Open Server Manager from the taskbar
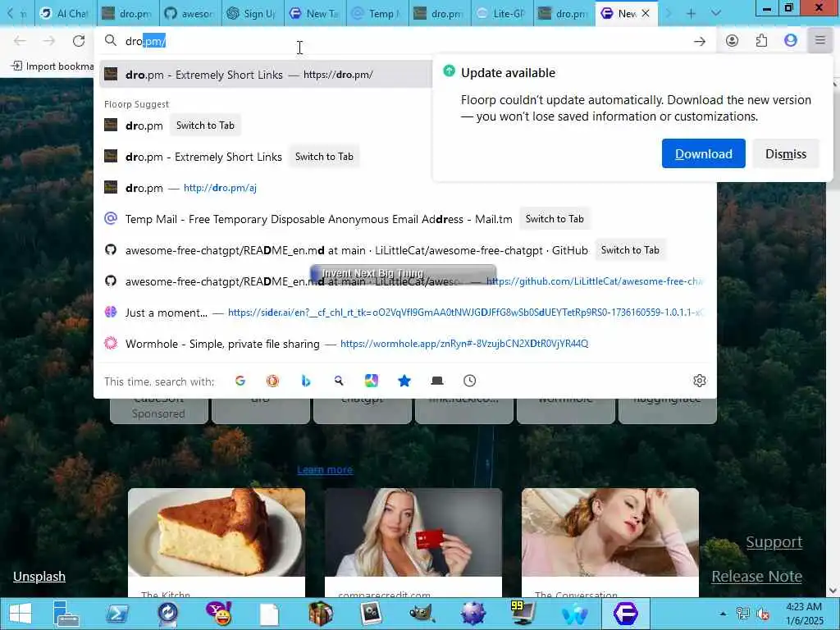Screen dimensions: 840x630 coord(66,614)
